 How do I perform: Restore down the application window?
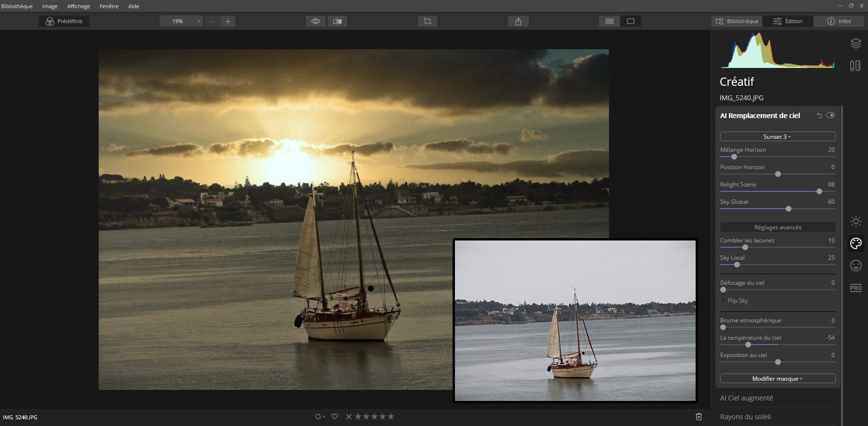pos(851,6)
